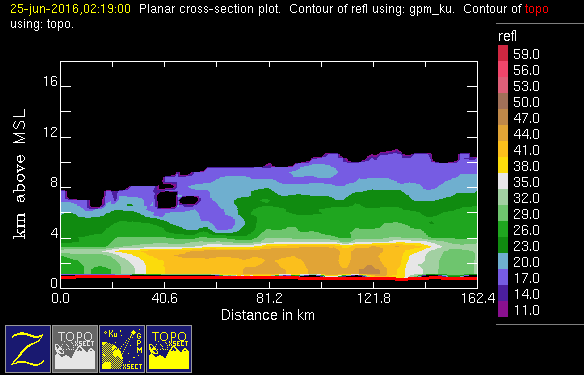Pick the 59.0 red legend swatch
The image size is (584, 375).
pyautogui.click(x=503, y=53)
